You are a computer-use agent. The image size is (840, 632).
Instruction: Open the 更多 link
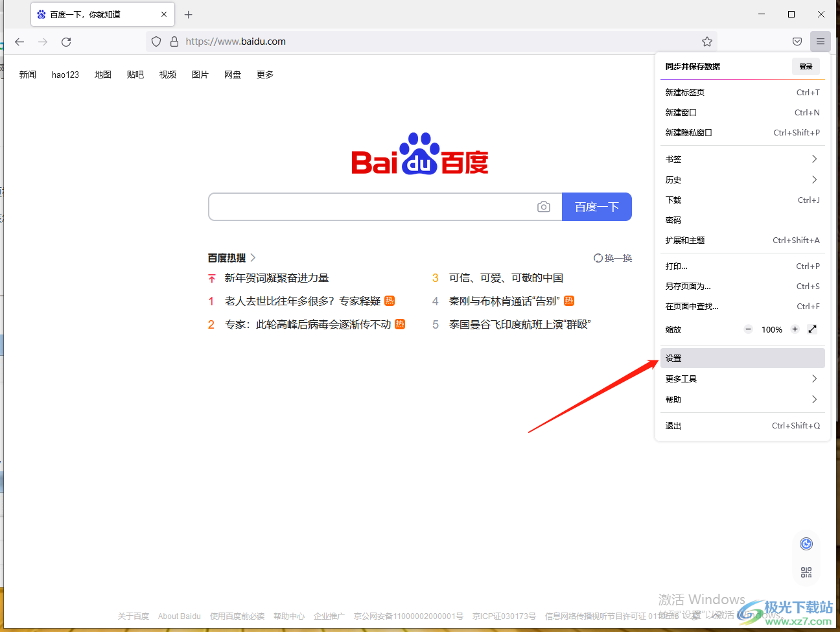point(265,75)
